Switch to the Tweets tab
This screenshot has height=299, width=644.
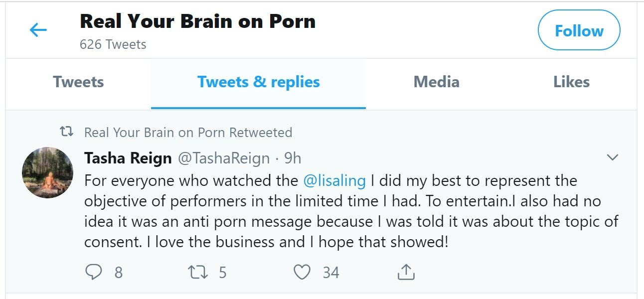click(78, 82)
